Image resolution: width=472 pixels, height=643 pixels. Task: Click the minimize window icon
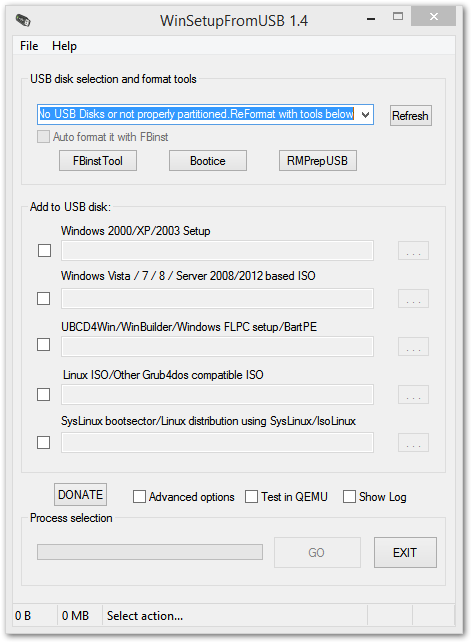click(x=371, y=19)
